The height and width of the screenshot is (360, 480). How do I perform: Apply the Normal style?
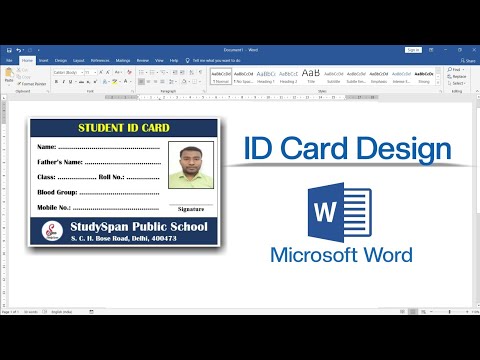(221, 76)
